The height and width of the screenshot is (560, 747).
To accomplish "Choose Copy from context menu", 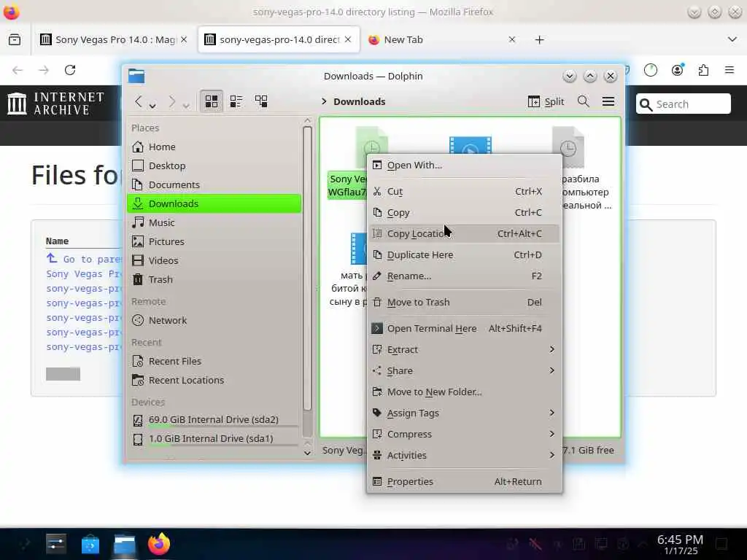I will 465,212.
